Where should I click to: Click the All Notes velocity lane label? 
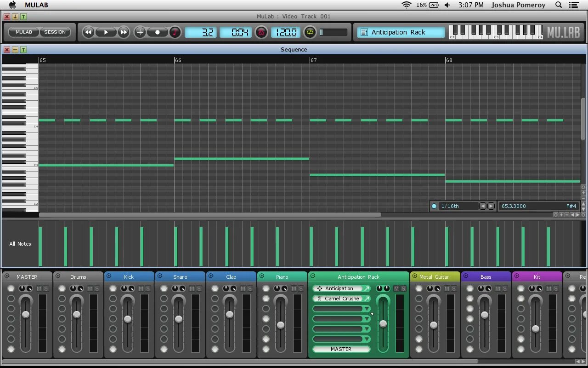pyautogui.click(x=20, y=244)
